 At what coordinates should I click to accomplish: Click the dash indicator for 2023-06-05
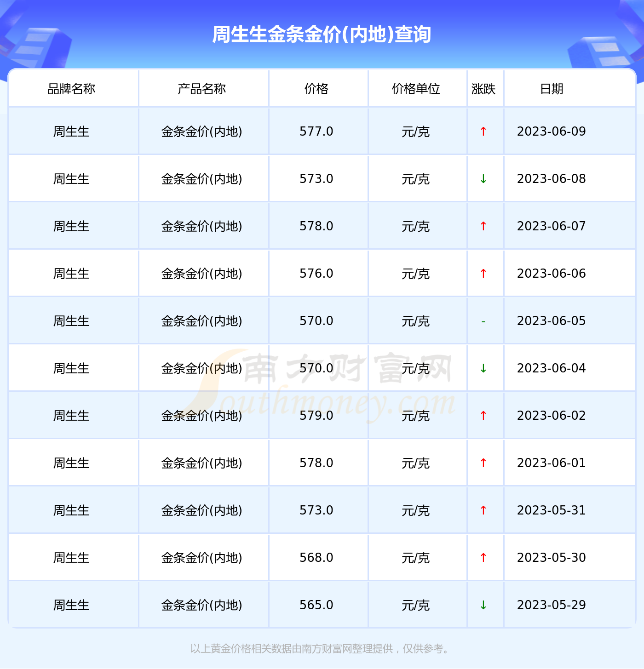[483, 321]
